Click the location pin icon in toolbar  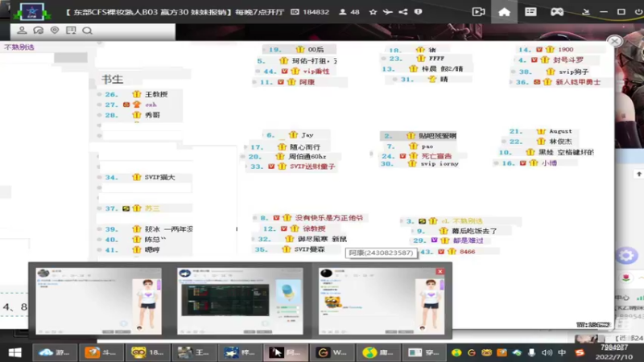coord(55,31)
